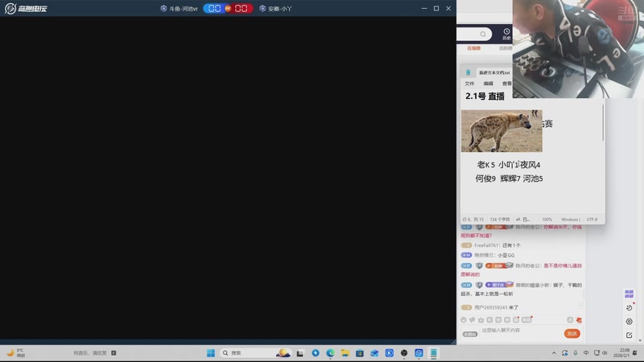644x362 pixels.
Task: Open the 历史 history clock icon
Action: pyautogui.click(x=506, y=32)
